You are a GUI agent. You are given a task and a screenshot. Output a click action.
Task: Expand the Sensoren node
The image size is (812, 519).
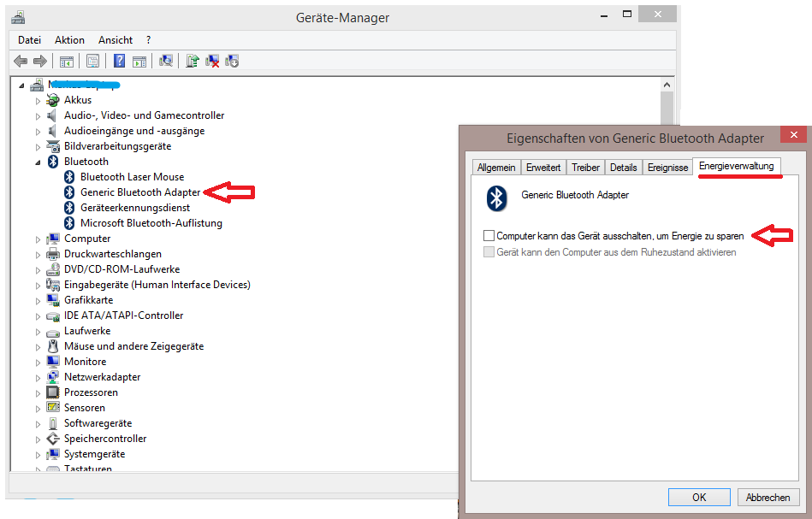(x=38, y=409)
